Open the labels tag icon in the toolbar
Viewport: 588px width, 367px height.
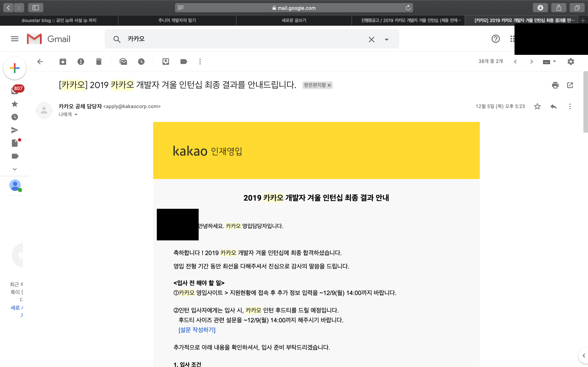pos(184,62)
